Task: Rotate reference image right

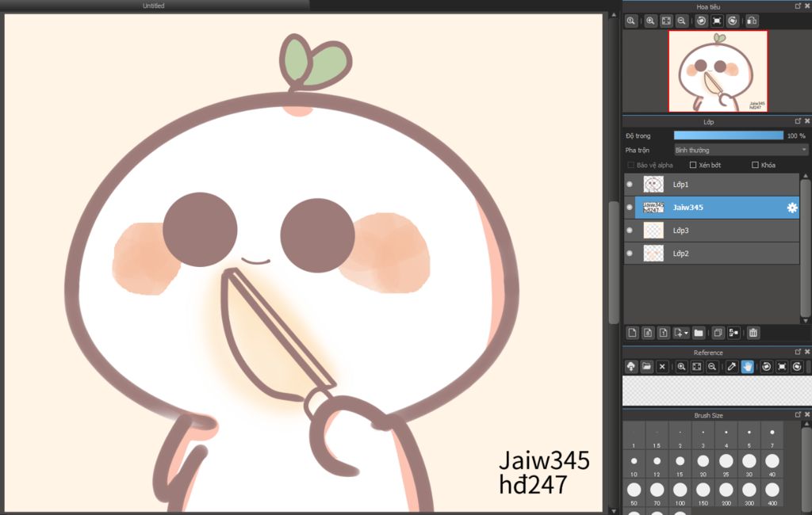Action: pyautogui.click(x=798, y=367)
